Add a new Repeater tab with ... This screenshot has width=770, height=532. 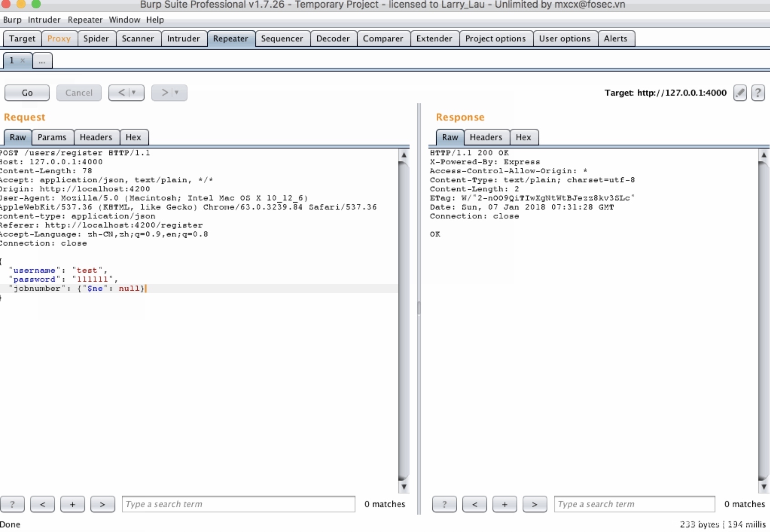(42, 60)
